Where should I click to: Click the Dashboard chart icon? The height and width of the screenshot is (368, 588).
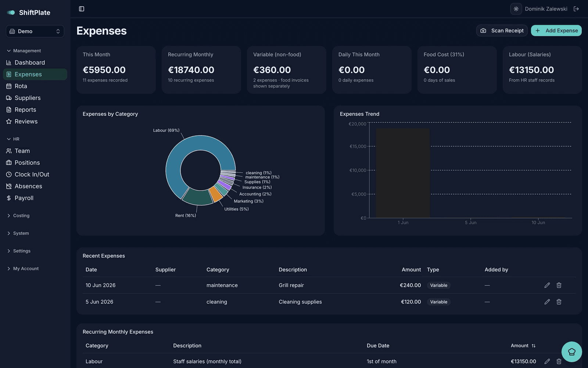tap(9, 63)
